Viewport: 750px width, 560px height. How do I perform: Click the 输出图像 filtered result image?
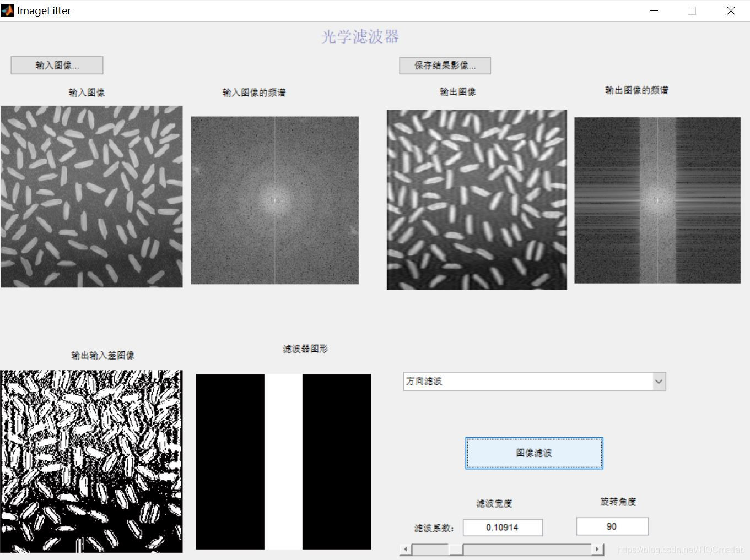(476, 199)
